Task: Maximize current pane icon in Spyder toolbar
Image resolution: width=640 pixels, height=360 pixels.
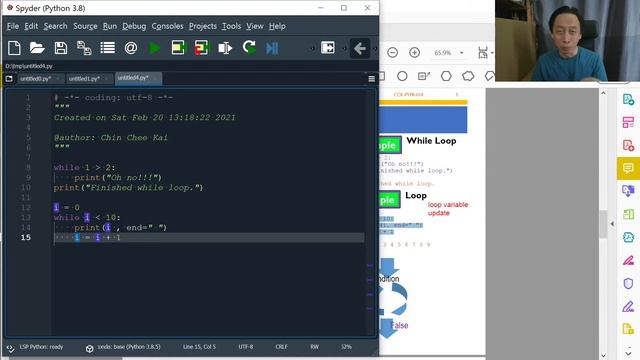Action: click(327, 48)
